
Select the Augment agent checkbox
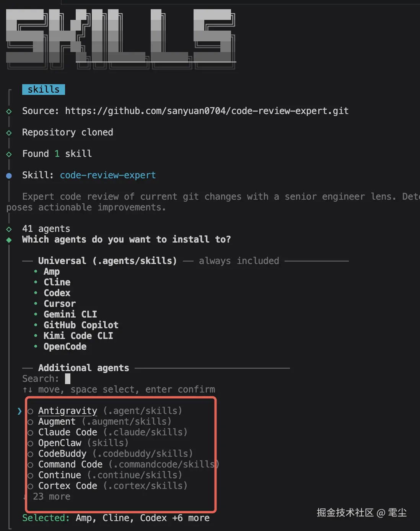coord(31,422)
